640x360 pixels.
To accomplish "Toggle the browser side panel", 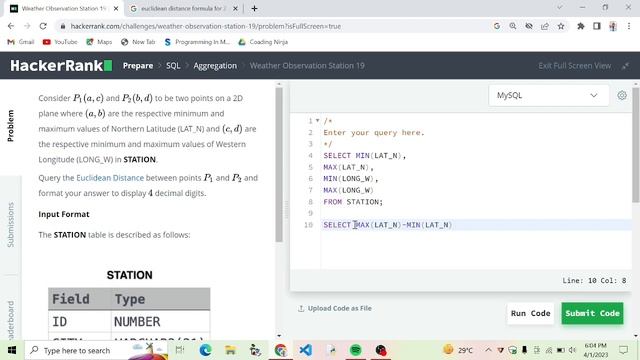I will tap(597, 26).
